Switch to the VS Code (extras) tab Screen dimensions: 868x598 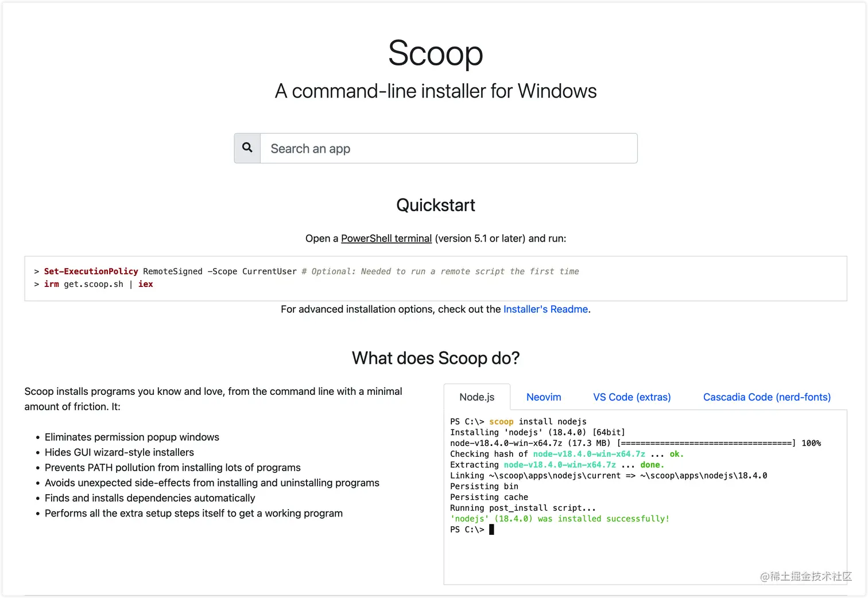pos(632,397)
